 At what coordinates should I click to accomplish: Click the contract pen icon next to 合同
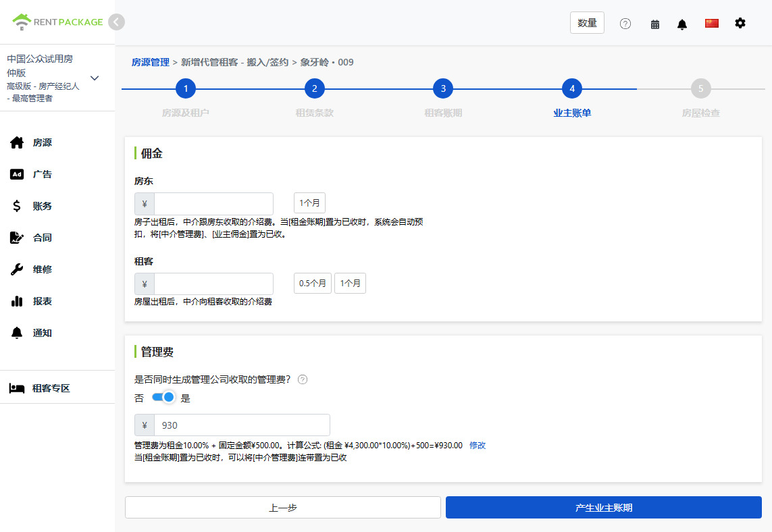17,238
